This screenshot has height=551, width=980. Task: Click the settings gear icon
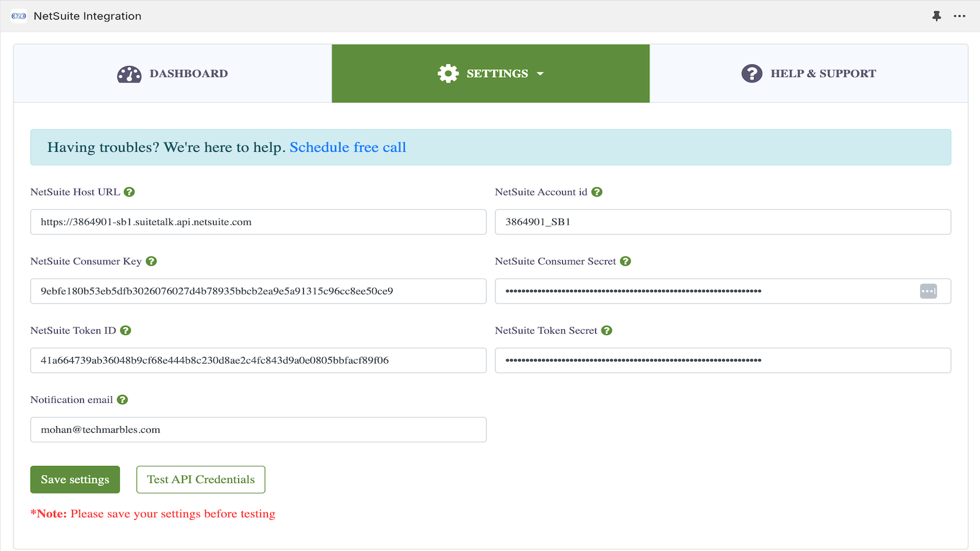[x=448, y=73]
